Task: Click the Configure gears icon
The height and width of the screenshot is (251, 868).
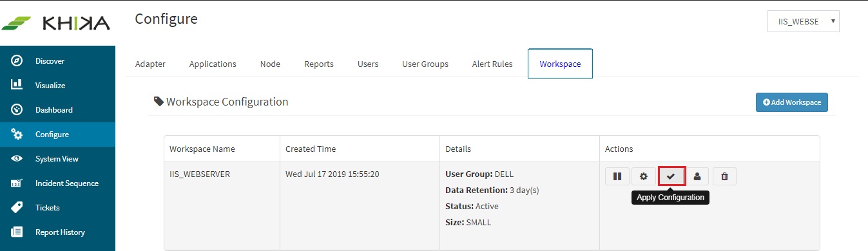Action: pos(17,135)
